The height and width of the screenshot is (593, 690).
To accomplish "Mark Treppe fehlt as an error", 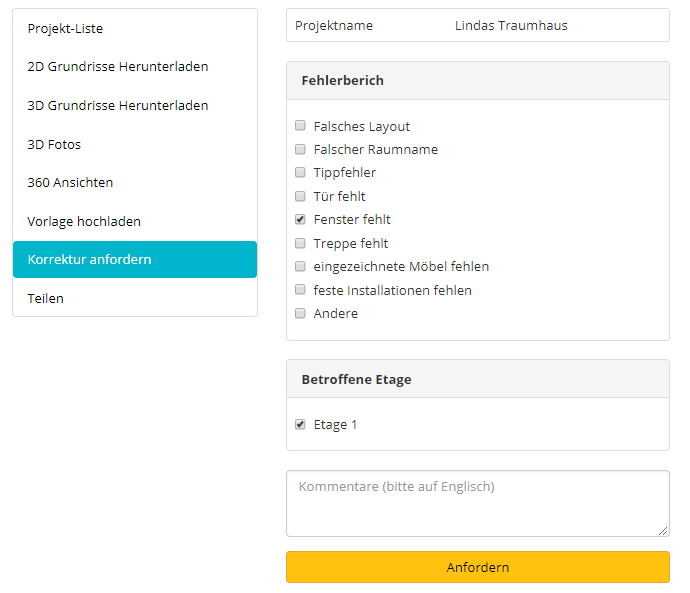I will pyautogui.click(x=300, y=243).
